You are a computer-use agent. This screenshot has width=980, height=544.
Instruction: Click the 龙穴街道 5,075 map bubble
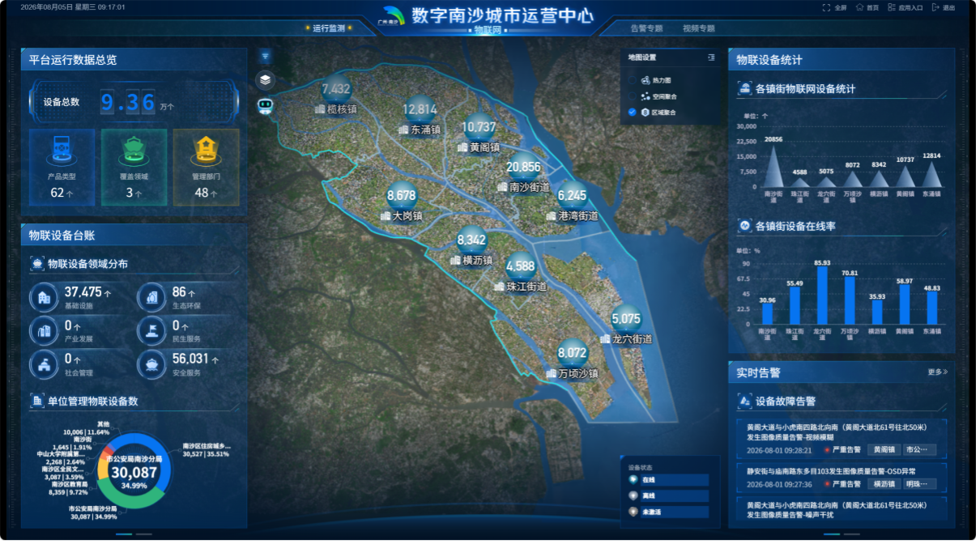(x=626, y=319)
